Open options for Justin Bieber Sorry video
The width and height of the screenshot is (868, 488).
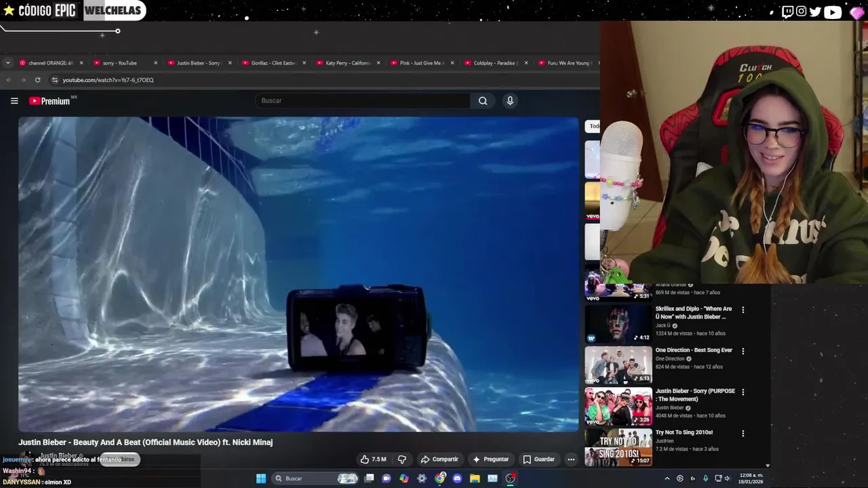coord(743,392)
